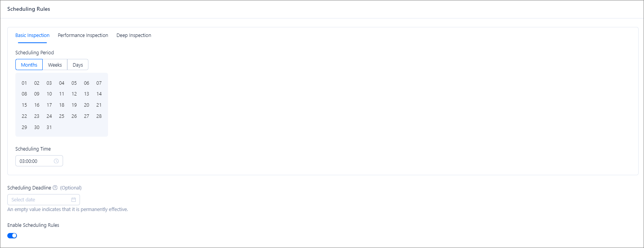This screenshot has width=644, height=248.
Task: Switch to the Basic Inspection tab
Action: [32, 35]
